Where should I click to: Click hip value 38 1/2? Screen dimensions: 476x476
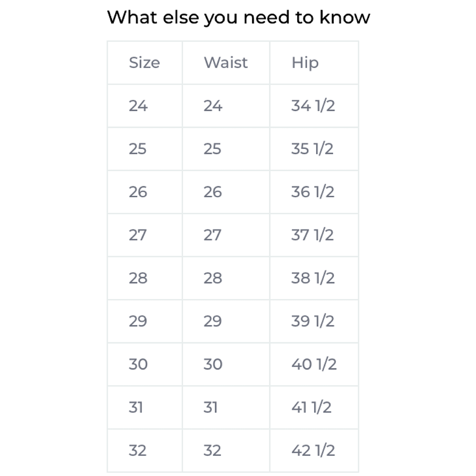pos(313,278)
